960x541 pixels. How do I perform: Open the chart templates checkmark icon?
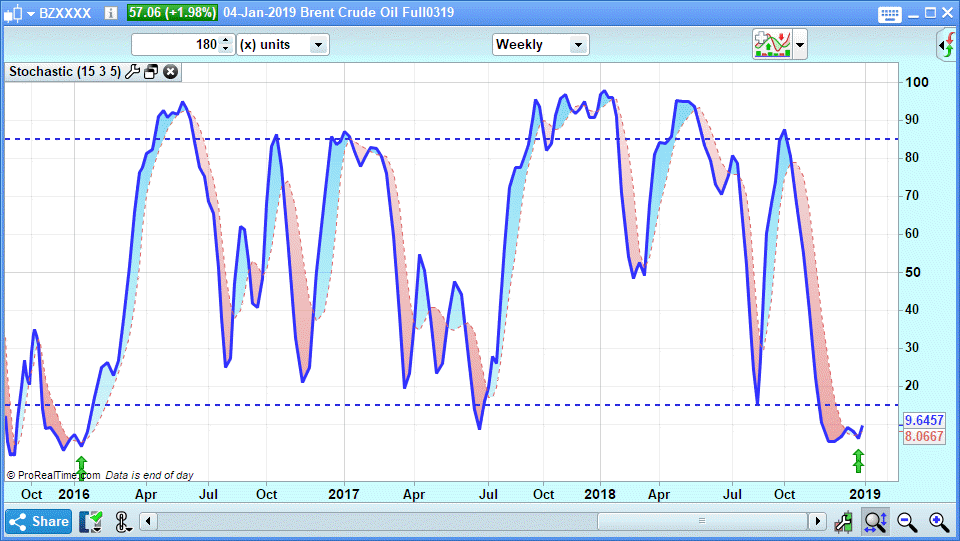click(91, 521)
